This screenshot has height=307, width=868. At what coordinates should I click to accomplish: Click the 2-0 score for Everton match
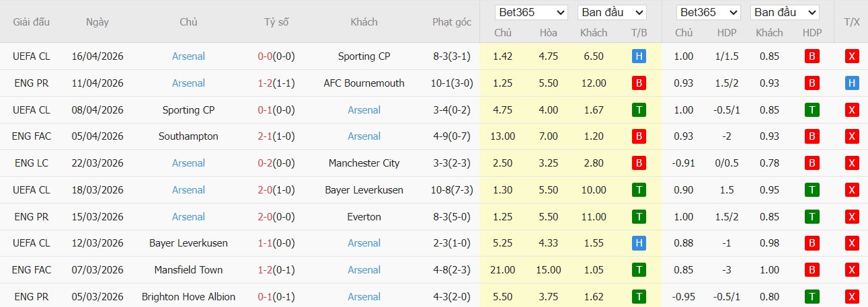pyautogui.click(x=264, y=217)
